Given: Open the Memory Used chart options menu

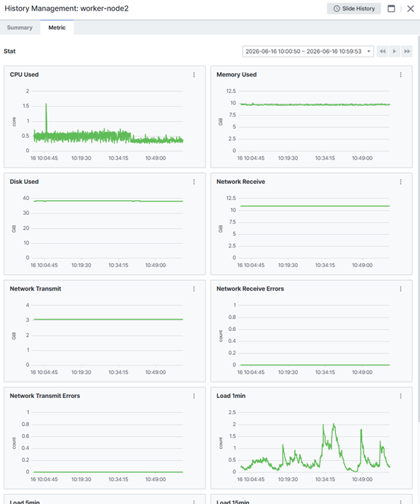Looking at the screenshot, I should tap(401, 74).
